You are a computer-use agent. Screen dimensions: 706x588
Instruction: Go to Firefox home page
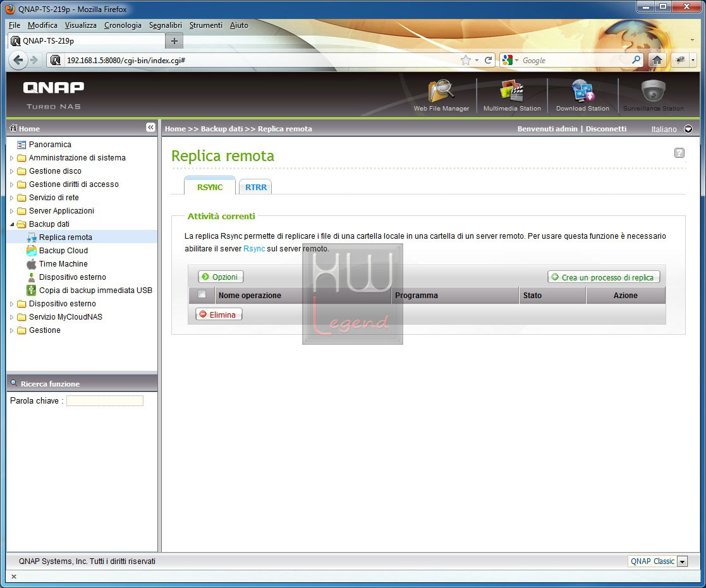(x=657, y=60)
